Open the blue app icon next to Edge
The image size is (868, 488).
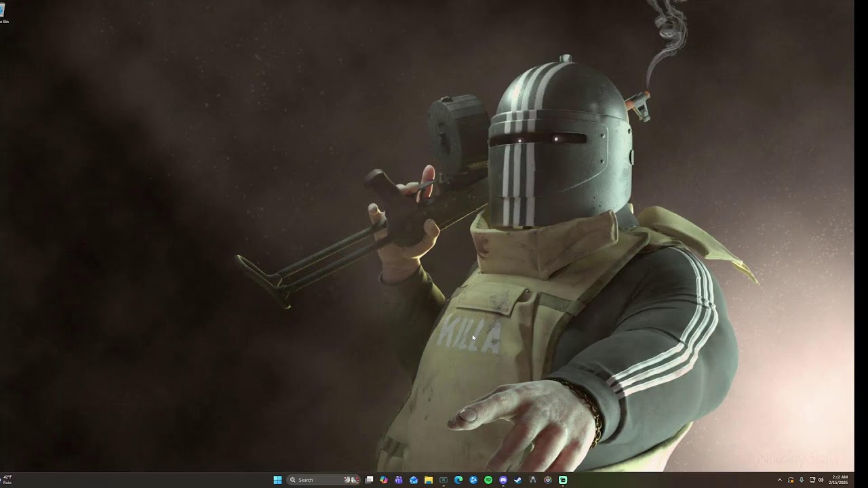(473, 480)
